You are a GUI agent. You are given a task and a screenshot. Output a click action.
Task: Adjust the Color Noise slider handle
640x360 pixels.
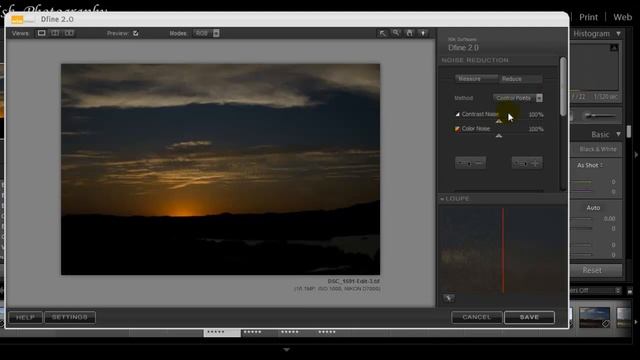[x=499, y=136]
